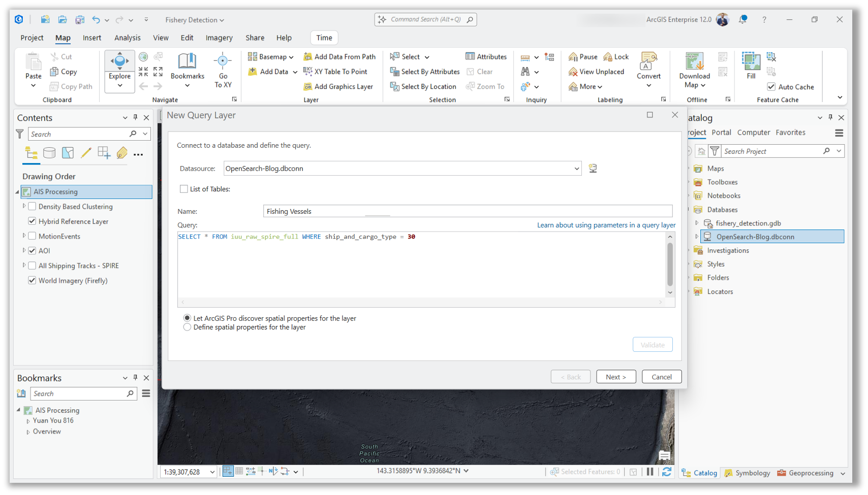Click the new database connection icon beside Datasource
The height and width of the screenshot is (495, 868).
[x=593, y=169]
